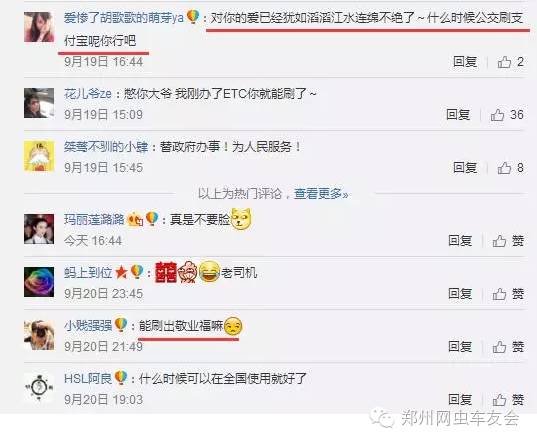The height and width of the screenshot is (443, 537).
Task: Reply to 玛丽莲潞潞's comment
Action: [460, 241]
